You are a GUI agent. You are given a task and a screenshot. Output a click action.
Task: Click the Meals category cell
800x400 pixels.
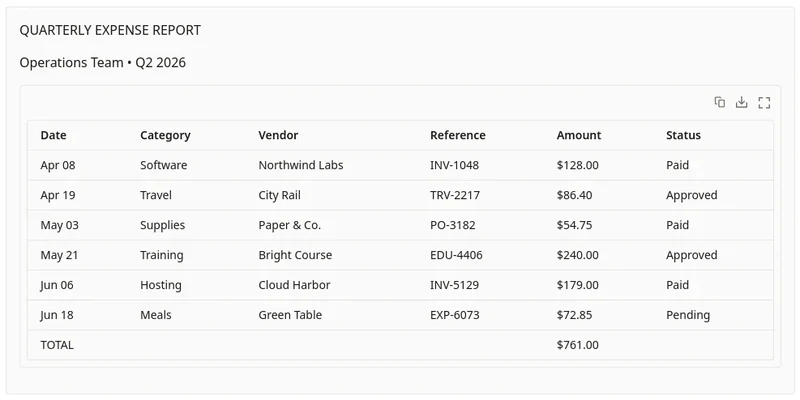pos(156,315)
